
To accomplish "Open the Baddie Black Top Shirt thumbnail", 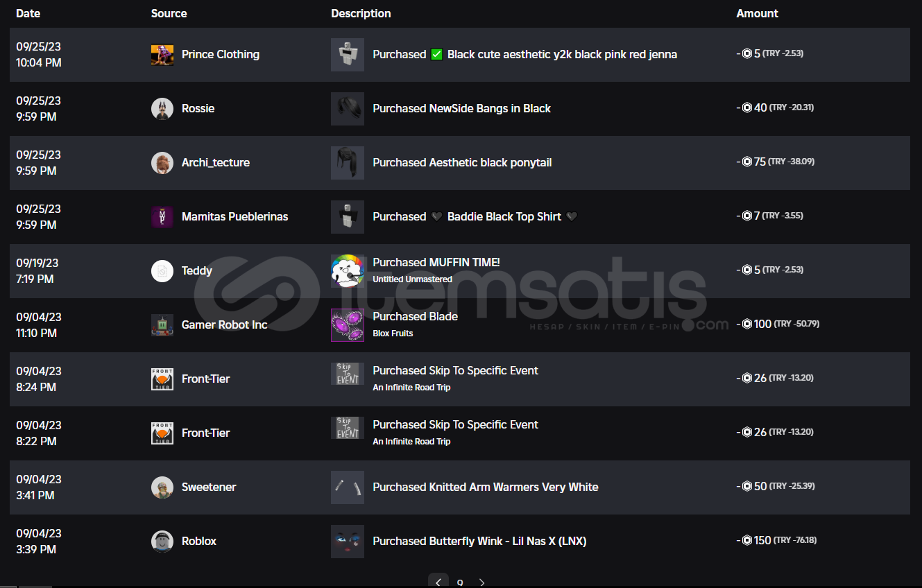I will 348,217.
